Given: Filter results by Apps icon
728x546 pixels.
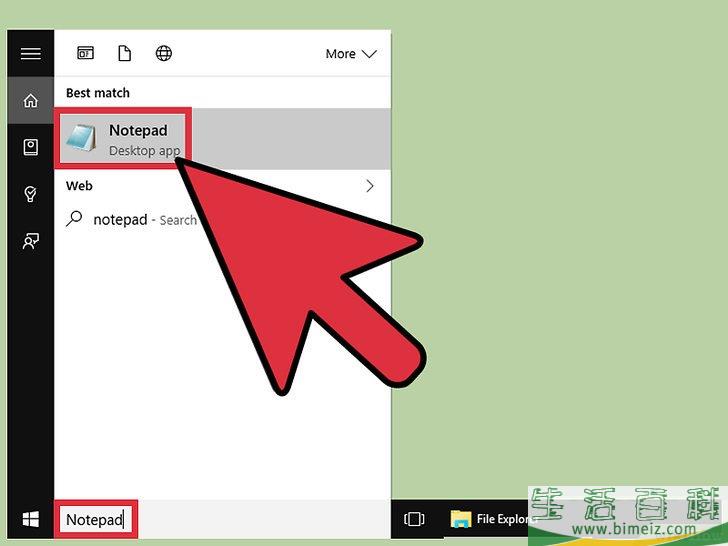Looking at the screenshot, I should [x=86, y=54].
